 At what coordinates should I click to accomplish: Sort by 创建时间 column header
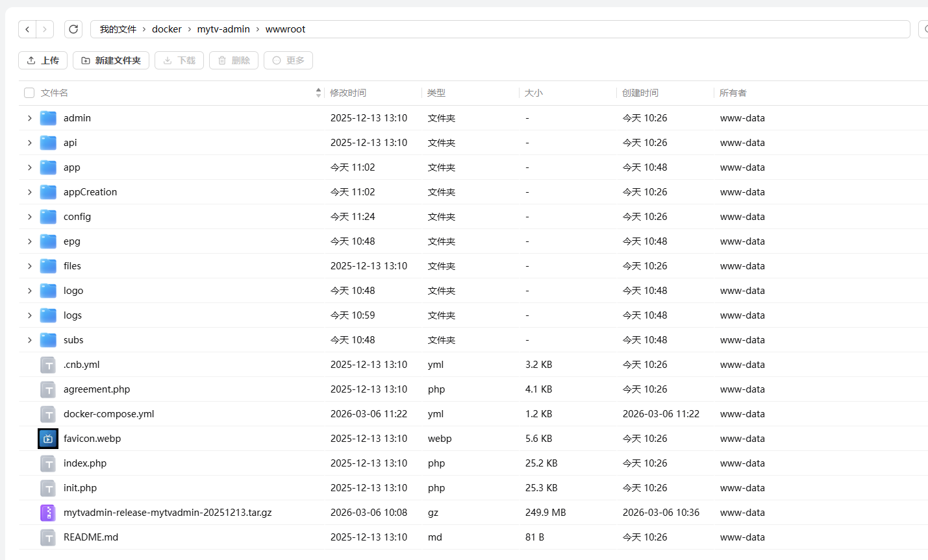pos(640,93)
